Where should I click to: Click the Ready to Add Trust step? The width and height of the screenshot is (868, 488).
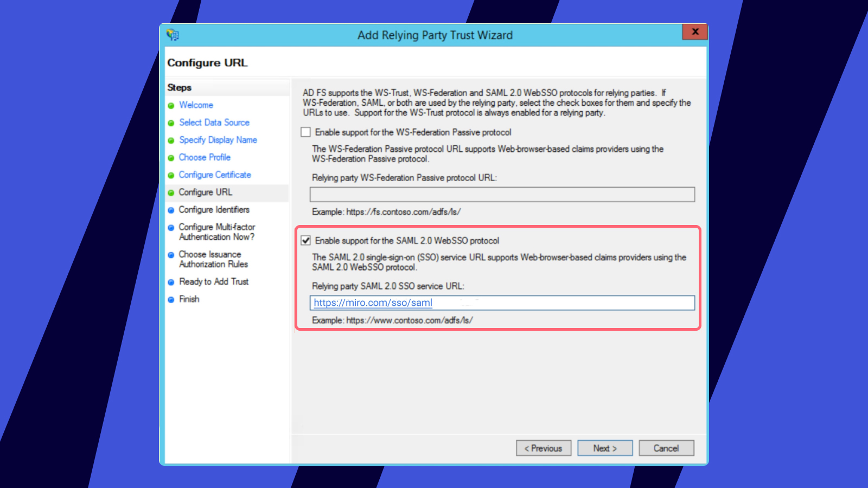tap(214, 282)
